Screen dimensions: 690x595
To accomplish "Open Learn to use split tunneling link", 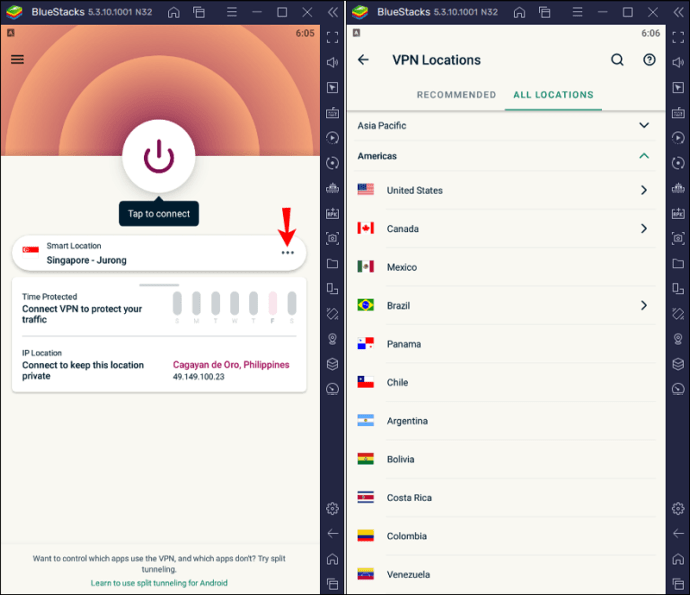I will (x=159, y=583).
